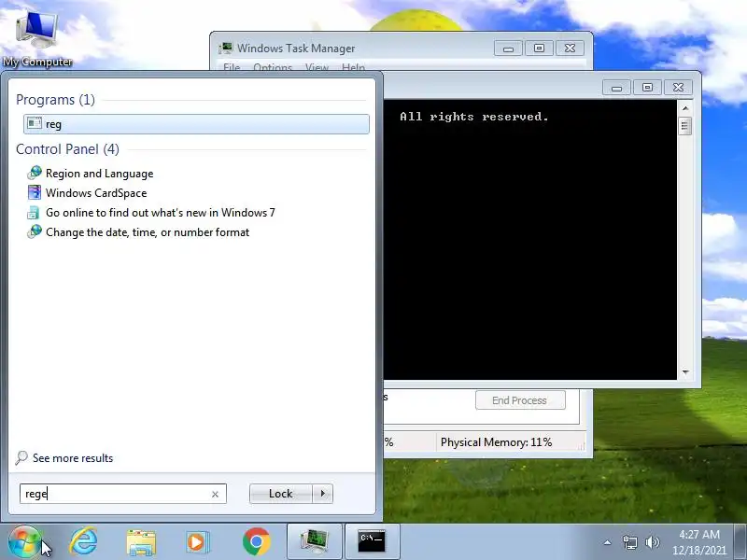Minimize the Windows Task Manager window
The image size is (747, 560).
click(x=508, y=49)
